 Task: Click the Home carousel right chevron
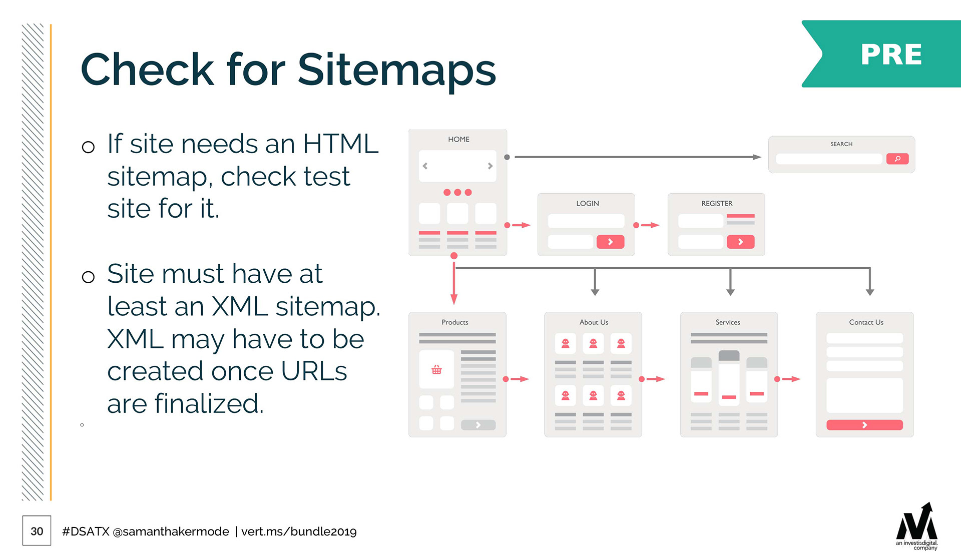(490, 166)
